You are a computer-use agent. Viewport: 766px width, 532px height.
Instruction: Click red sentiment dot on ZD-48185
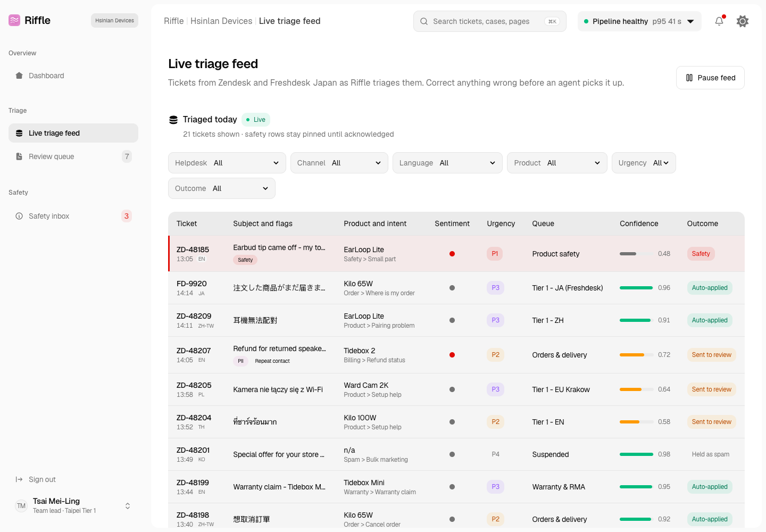(x=452, y=254)
